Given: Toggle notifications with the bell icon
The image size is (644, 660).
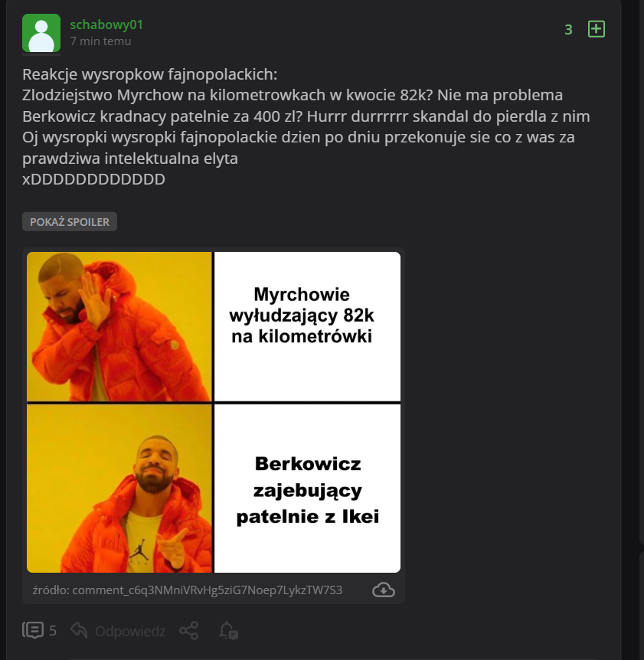Looking at the screenshot, I should pos(228,631).
